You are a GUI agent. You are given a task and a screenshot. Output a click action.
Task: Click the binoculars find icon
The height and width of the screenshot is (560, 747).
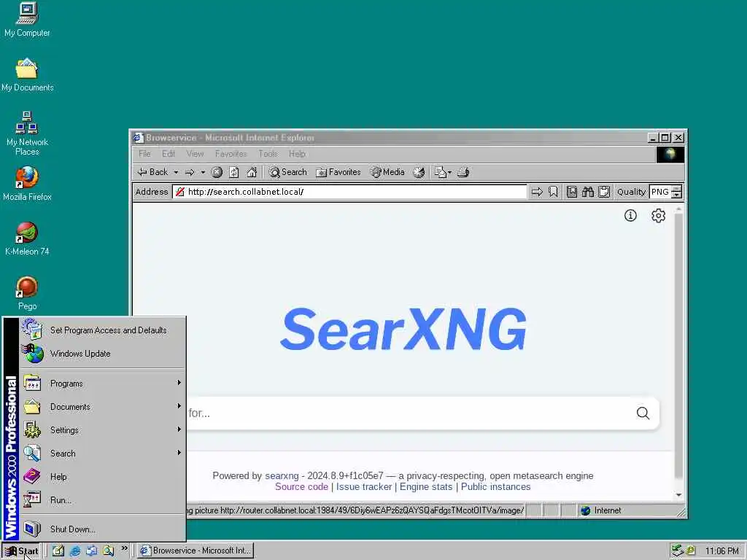pos(588,192)
